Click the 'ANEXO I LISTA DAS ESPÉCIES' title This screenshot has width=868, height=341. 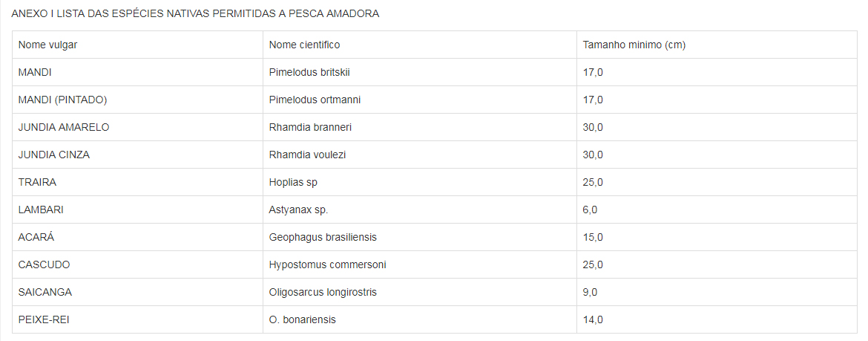(195, 14)
